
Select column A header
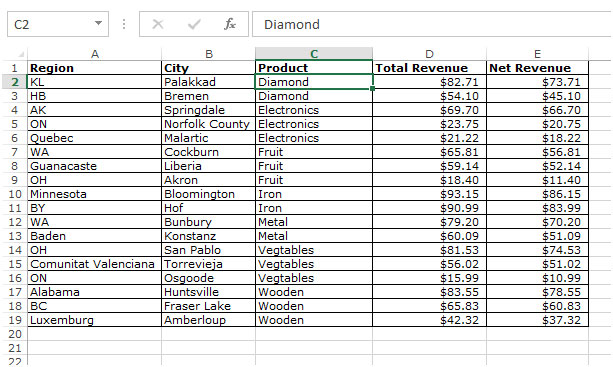click(x=95, y=54)
